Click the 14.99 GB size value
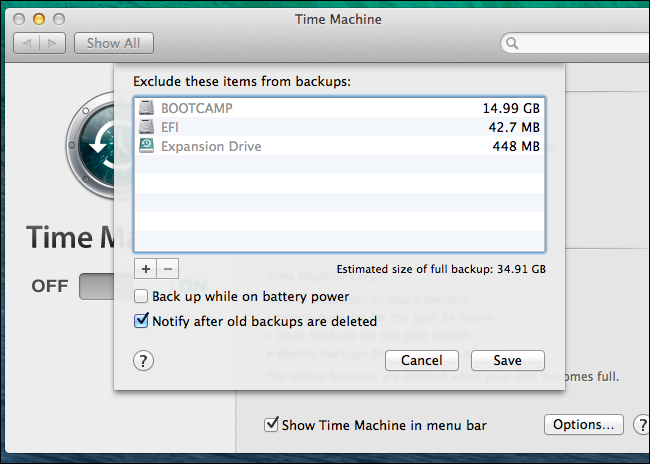This screenshot has height=464, width=650. point(511,108)
